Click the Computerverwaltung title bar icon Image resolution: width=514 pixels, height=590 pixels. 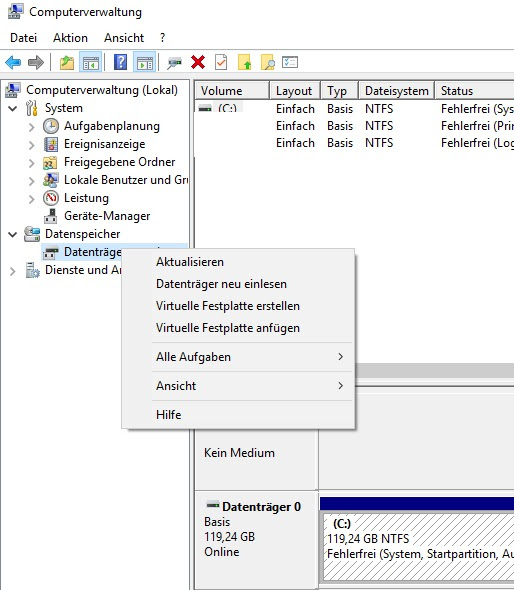coord(15,11)
